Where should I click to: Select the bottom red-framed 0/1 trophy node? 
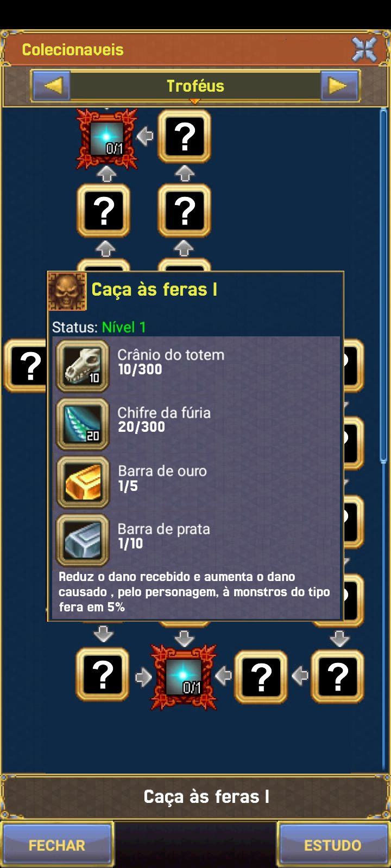tap(184, 677)
